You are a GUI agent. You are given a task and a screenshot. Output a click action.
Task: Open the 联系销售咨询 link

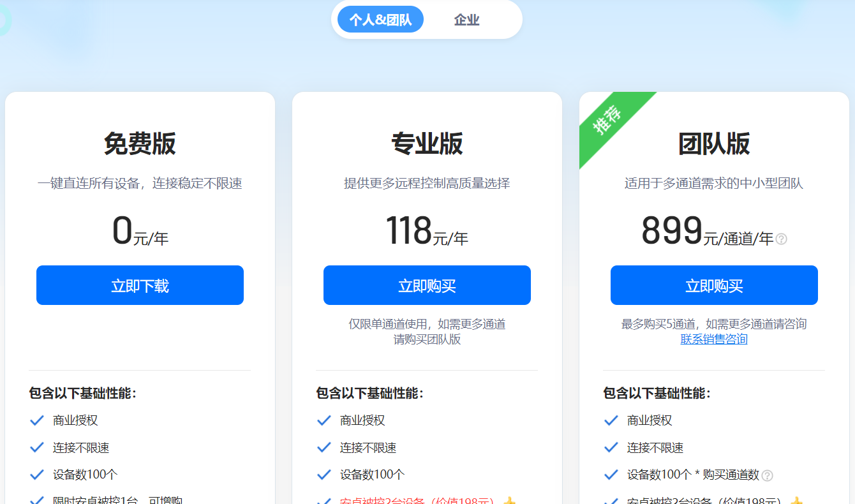pyautogui.click(x=714, y=339)
